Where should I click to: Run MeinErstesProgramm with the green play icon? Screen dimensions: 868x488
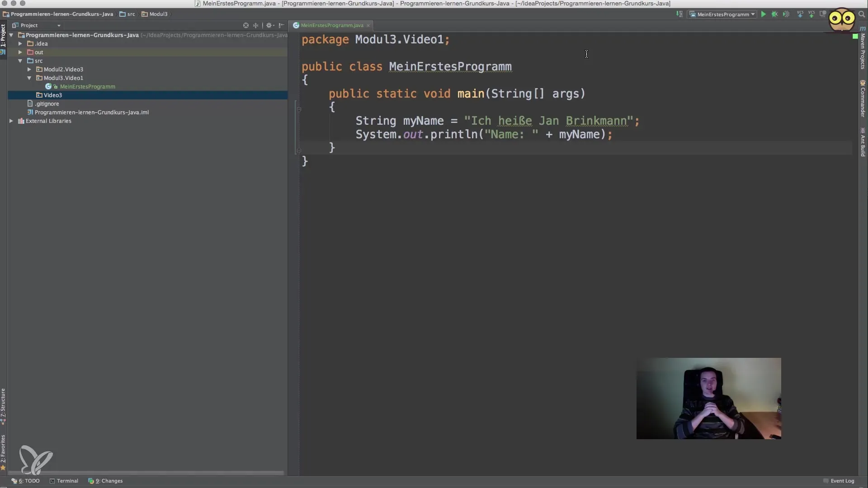pyautogui.click(x=763, y=14)
